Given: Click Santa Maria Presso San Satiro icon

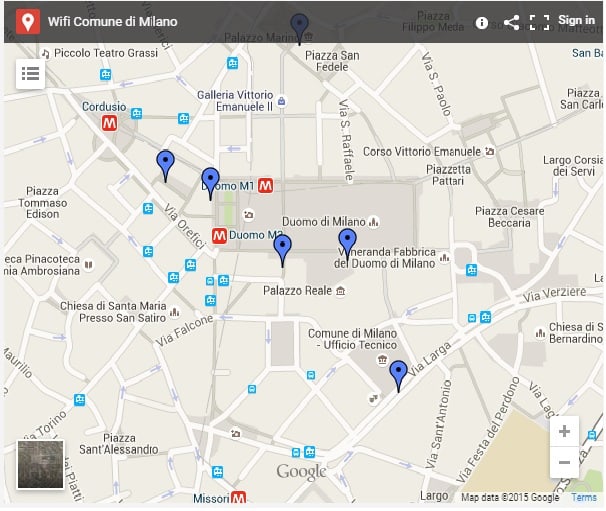Looking at the screenshot, I should (174, 312).
